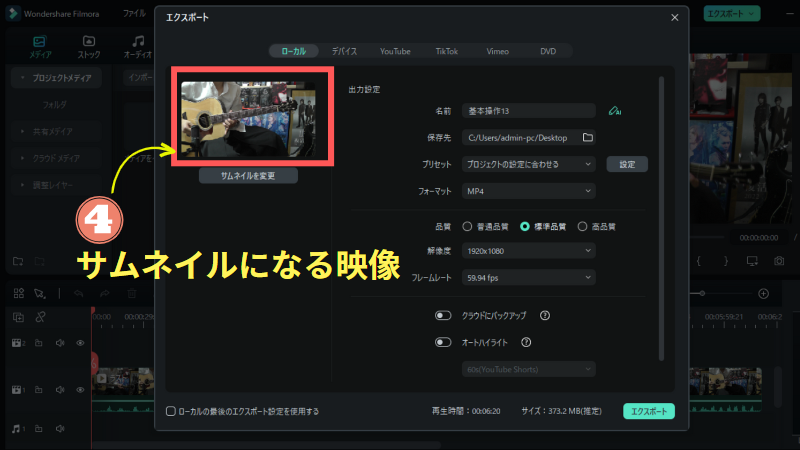Screen dimensions: 800x450
Task: Open cloud backup help icon
Action: point(545,315)
